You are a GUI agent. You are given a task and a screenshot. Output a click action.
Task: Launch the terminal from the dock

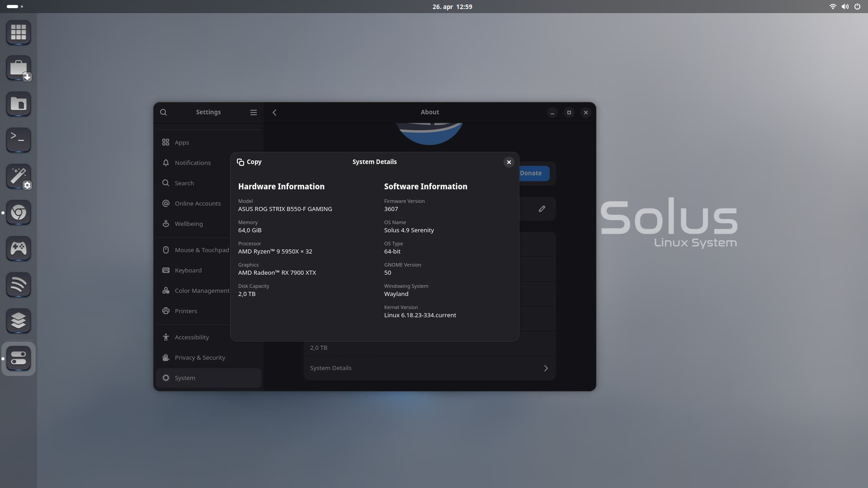(x=19, y=140)
